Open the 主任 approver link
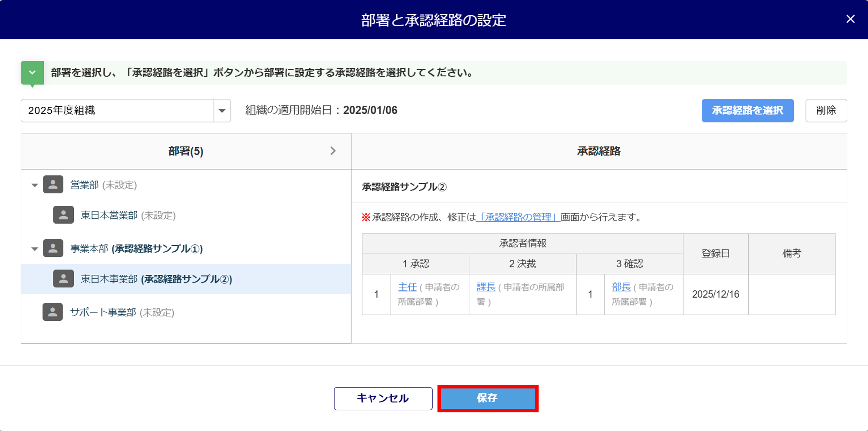The height and width of the screenshot is (431, 868). pos(407,287)
